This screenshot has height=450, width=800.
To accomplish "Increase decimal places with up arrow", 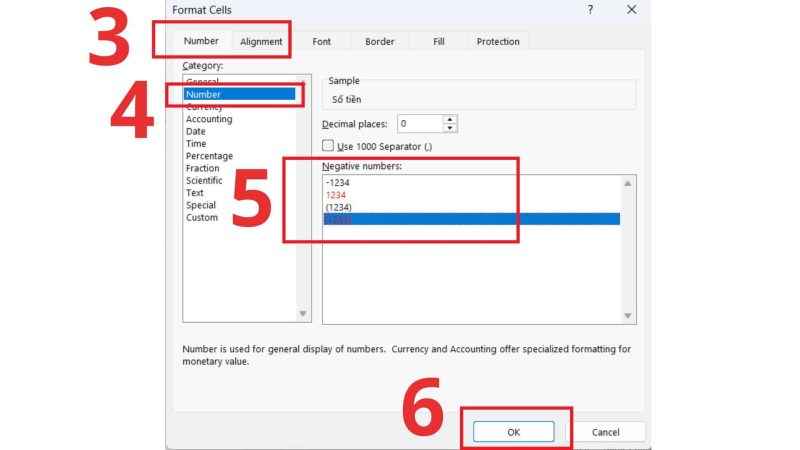I will tap(449, 119).
